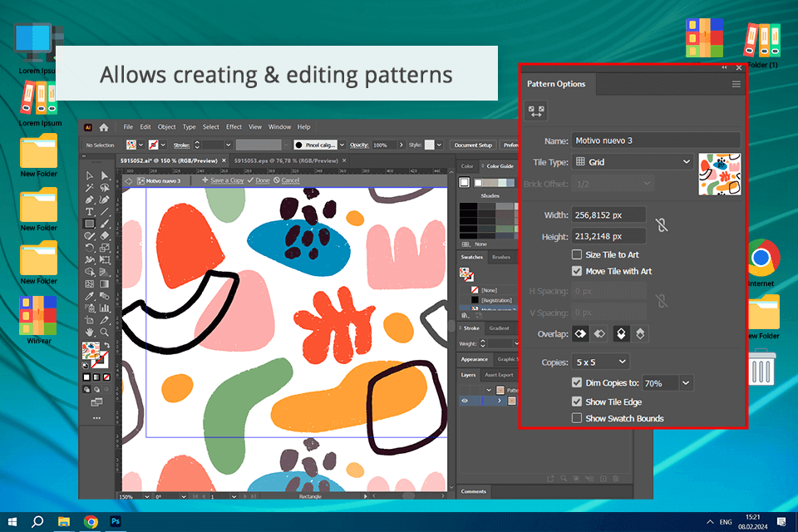Toggle Dim Copies to checkbox
Viewport: 798px width, 532px height.
click(x=577, y=382)
